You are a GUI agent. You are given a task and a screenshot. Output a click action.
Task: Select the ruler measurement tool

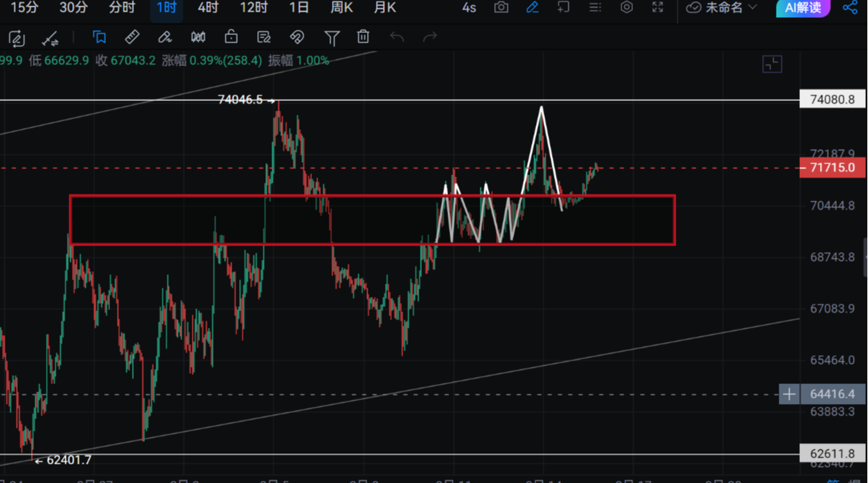[132, 37]
